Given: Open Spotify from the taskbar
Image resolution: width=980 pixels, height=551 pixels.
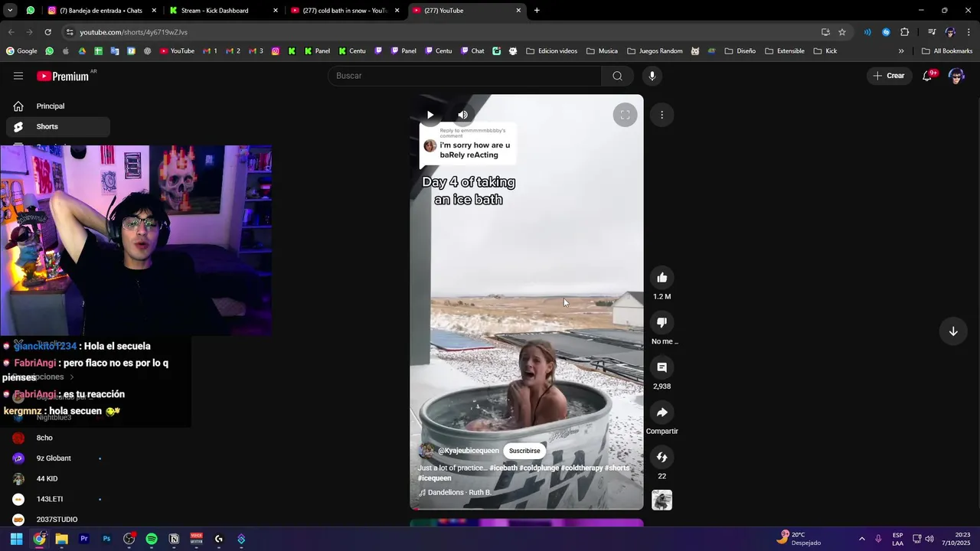Looking at the screenshot, I should pos(152,539).
